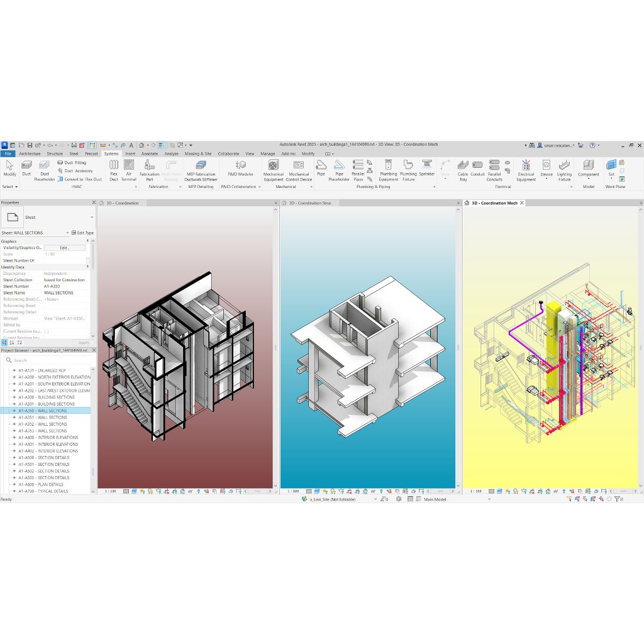Check the Current Revision Issued checkbox
The height and width of the screenshot is (644, 644).
47,331
